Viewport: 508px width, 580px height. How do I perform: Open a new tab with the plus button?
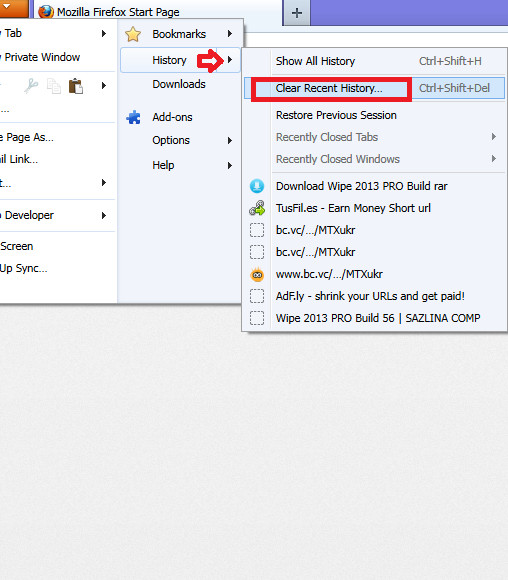(297, 13)
